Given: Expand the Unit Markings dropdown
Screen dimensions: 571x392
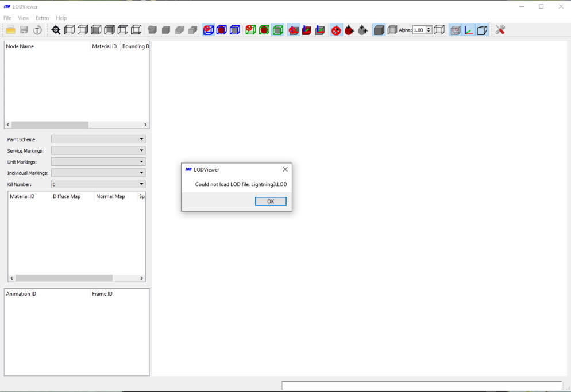Looking at the screenshot, I should 98,162.
